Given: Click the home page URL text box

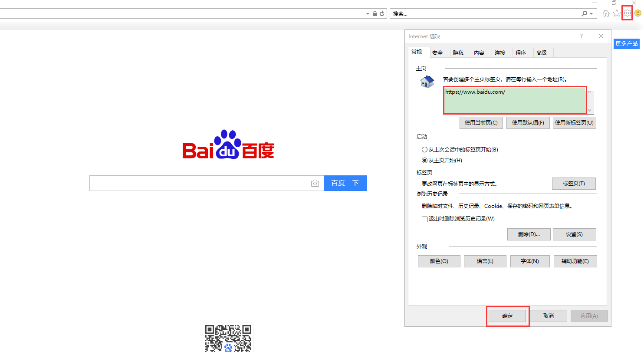Looking at the screenshot, I should [x=515, y=101].
